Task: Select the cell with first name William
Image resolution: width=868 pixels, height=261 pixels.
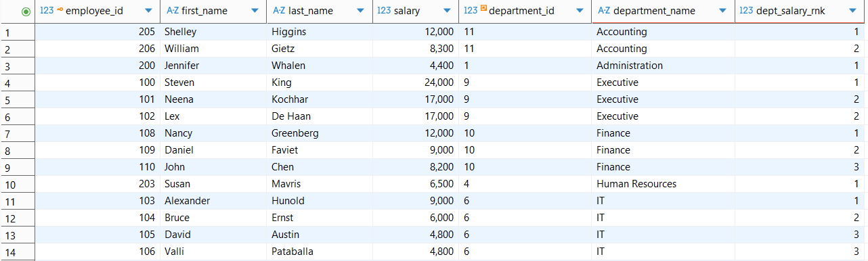Action: 213,49
